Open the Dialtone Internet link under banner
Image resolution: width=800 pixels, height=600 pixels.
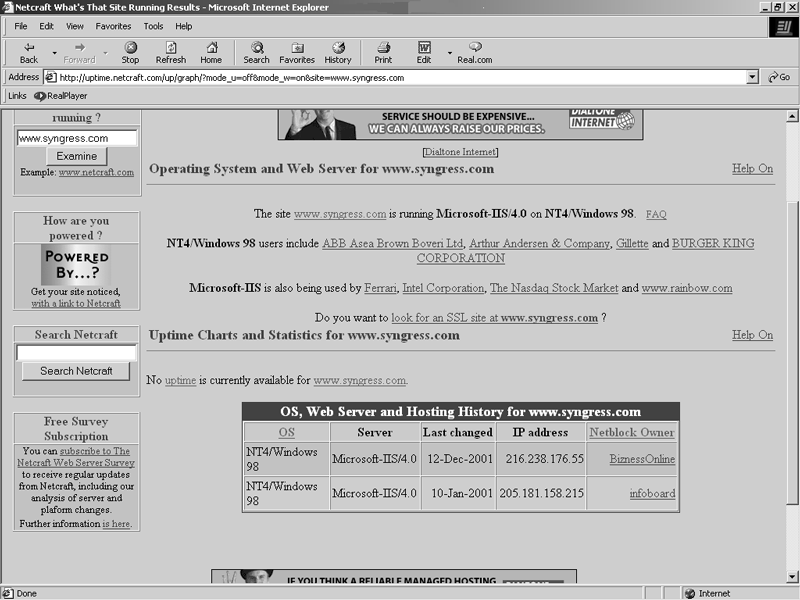(x=460, y=152)
